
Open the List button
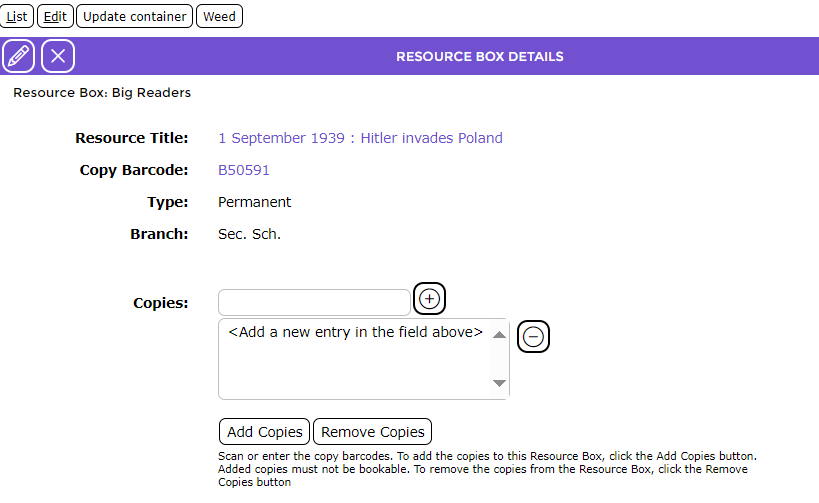coord(17,16)
